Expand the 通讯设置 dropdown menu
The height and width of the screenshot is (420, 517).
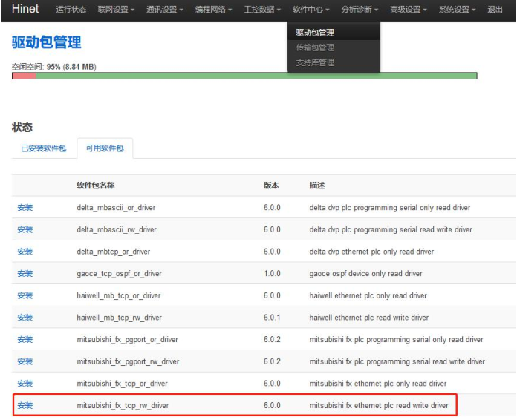click(166, 10)
